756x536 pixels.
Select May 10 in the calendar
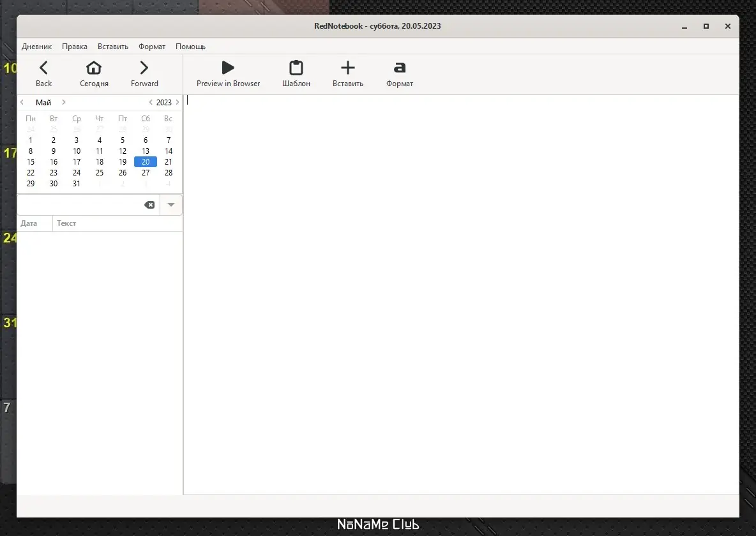click(77, 151)
